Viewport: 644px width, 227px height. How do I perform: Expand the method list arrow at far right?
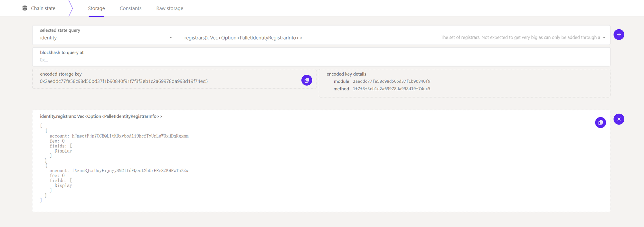coord(604,38)
